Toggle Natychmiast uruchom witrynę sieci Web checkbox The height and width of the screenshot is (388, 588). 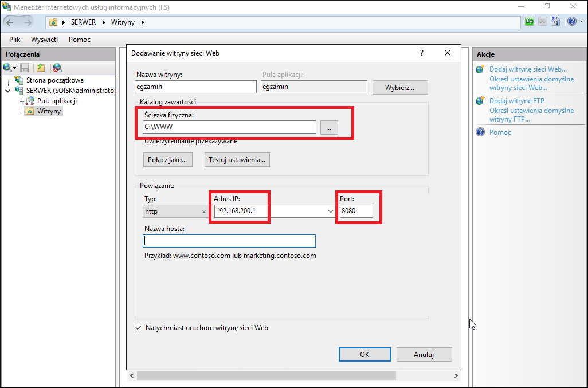[x=138, y=328]
